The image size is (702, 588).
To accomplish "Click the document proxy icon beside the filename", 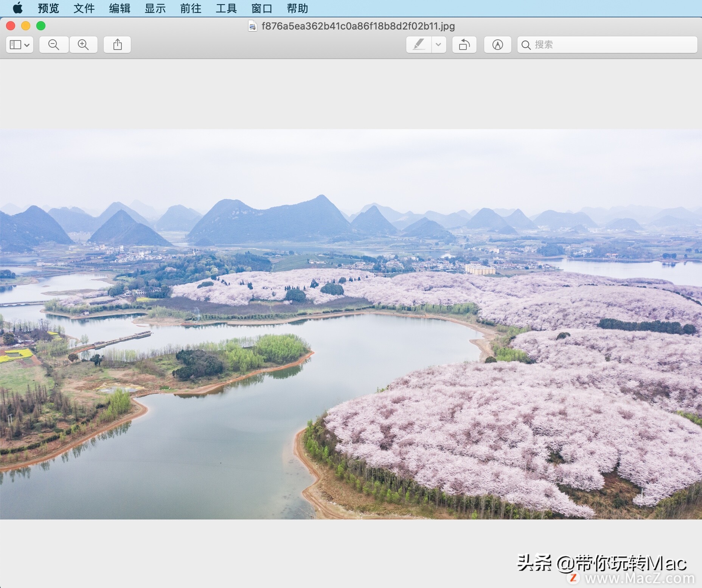I will tap(253, 26).
